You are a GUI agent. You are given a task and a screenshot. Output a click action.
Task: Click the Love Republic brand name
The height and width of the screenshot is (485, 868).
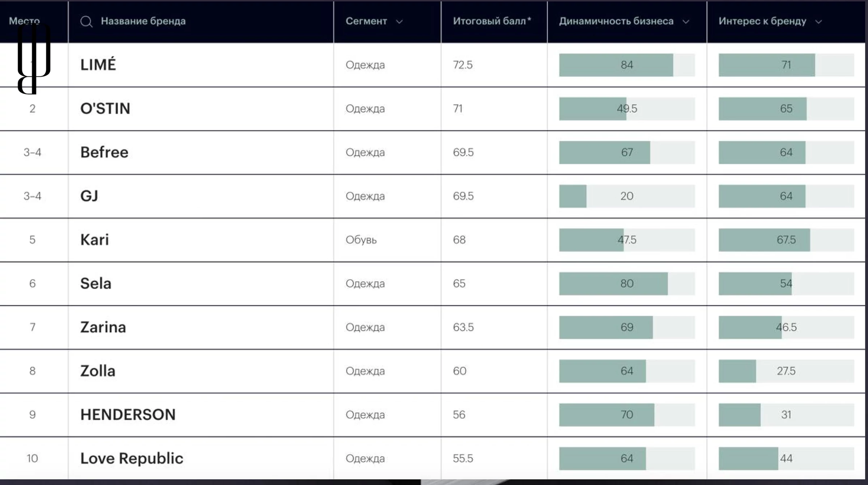(132, 459)
